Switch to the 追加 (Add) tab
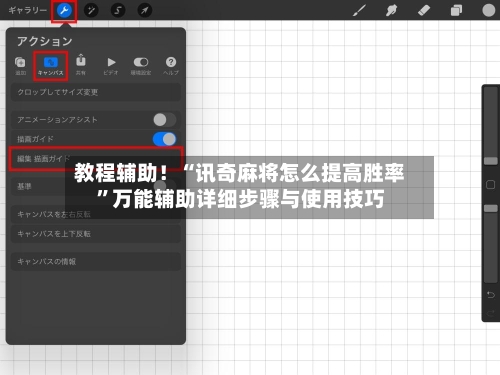 point(20,66)
